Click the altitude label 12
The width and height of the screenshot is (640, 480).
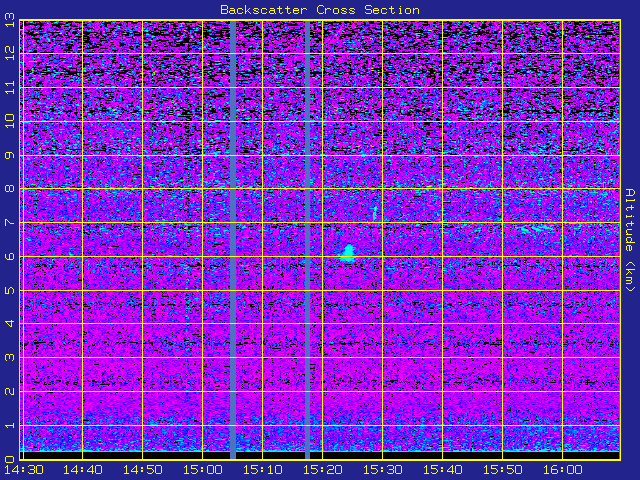10,53
